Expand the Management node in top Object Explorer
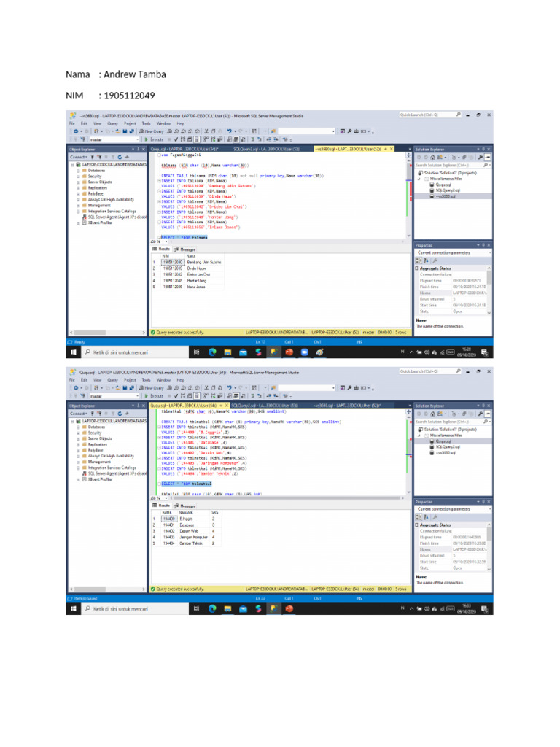 (x=79, y=205)
